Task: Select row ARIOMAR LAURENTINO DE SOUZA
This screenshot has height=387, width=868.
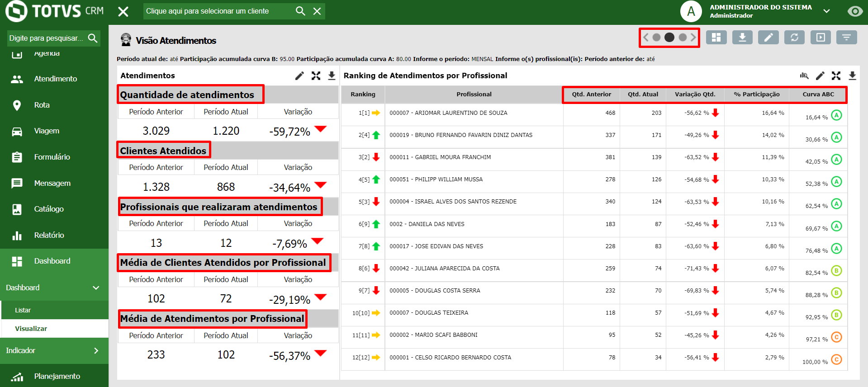Action: [x=594, y=115]
